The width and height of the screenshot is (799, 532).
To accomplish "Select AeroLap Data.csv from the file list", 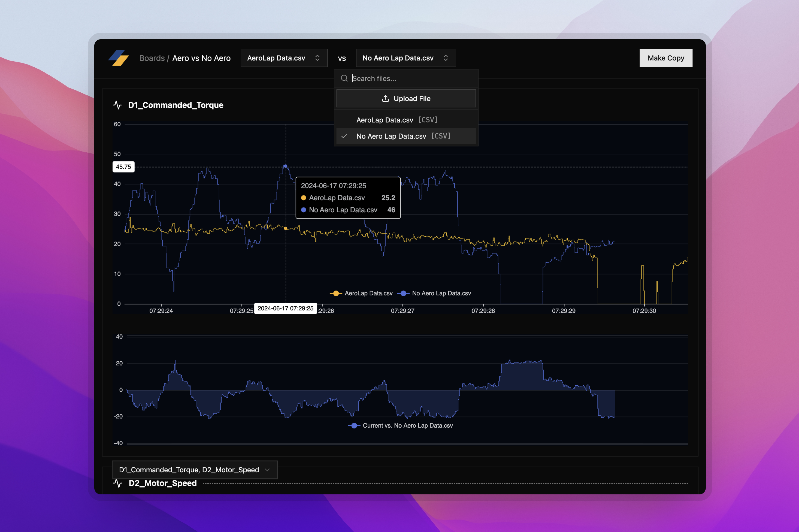I will pos(385,119).
